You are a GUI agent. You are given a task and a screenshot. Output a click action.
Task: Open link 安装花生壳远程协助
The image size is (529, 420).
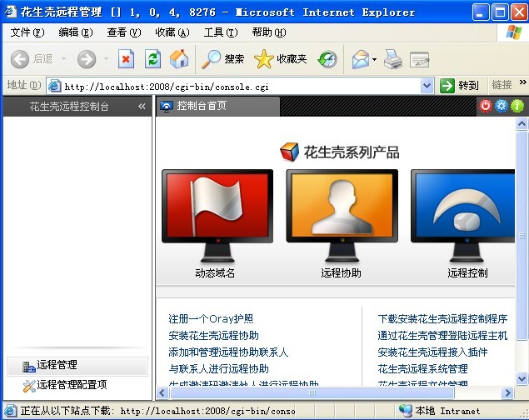[213, 336]
